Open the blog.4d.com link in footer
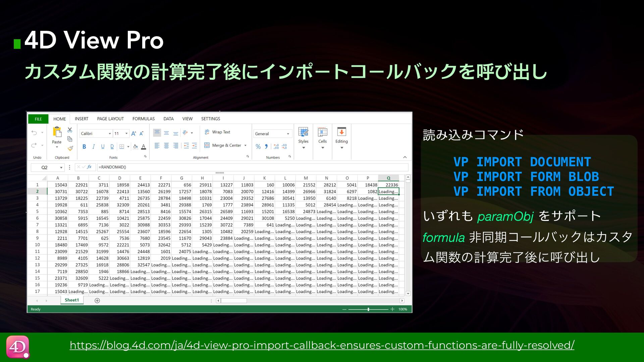 click(x=322, y=345)
